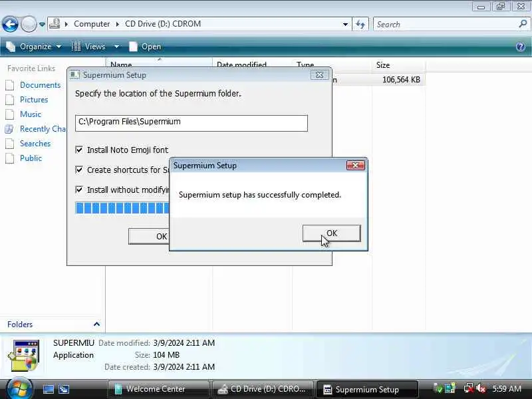This screenshot has width=532, height=399.
Task: Click the Supermium Setup window title icon
Action: (x=75, y=74)
